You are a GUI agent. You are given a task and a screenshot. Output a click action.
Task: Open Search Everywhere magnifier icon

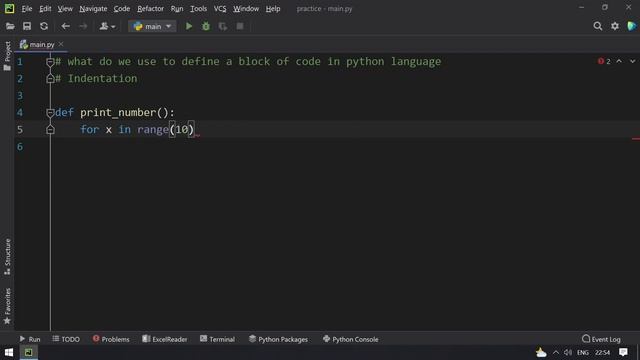[598, 27]
